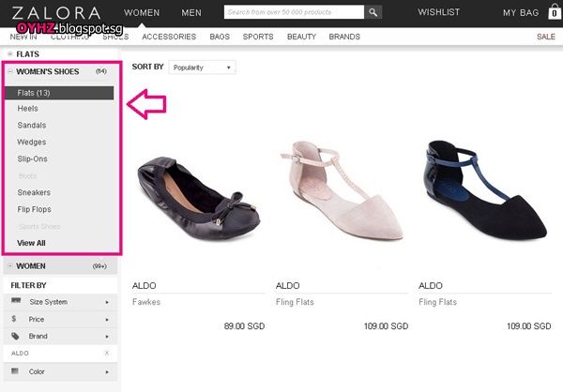The height and width of the screenshot is (392, 563).
Task: Expand the Price filter arrow
Action: (x=107, y=320)
